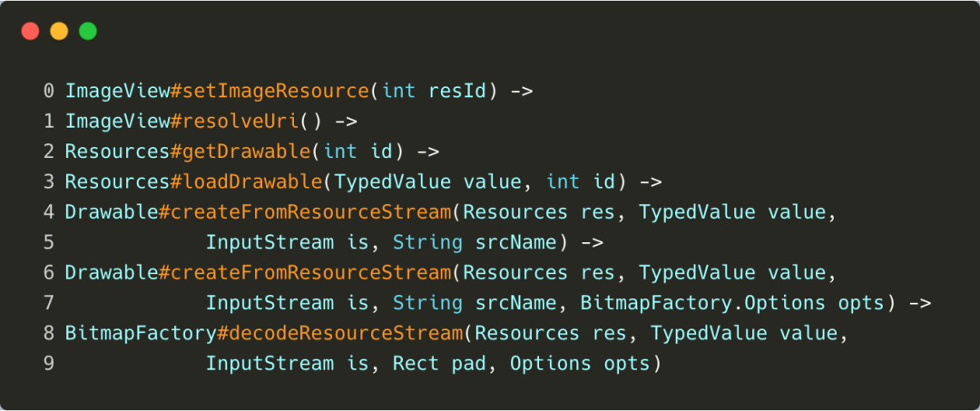
Task: Click the Resources class on line 2
Action: tap(117, 152)
